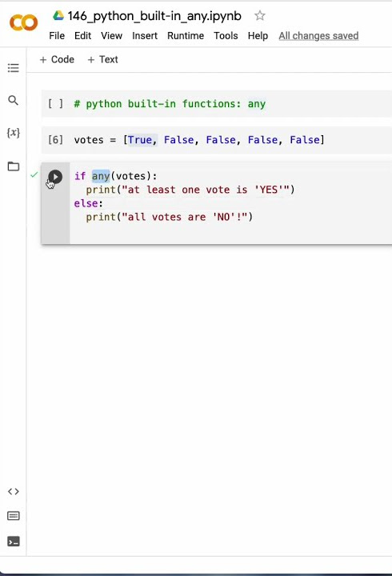The width and height of the screenshot is (392, 576).
Task: Rename notebook title 146_python_built-in_any.ipynb
Action: pyautogui.click(x=154, y=16)
